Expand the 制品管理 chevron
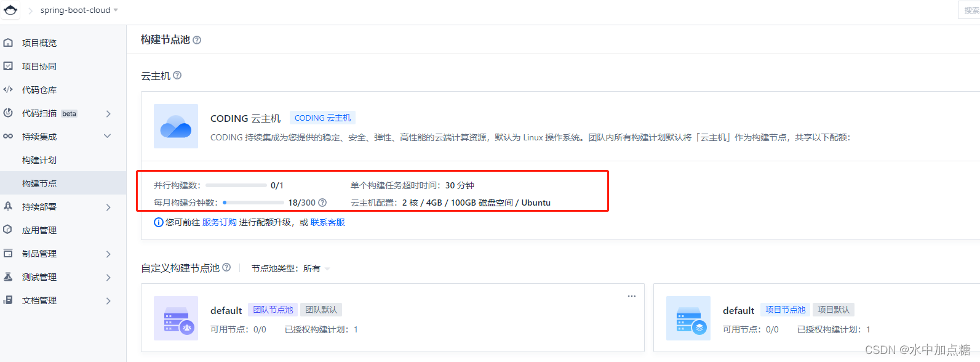Screen dimensions: 980x362 point(108,254)
